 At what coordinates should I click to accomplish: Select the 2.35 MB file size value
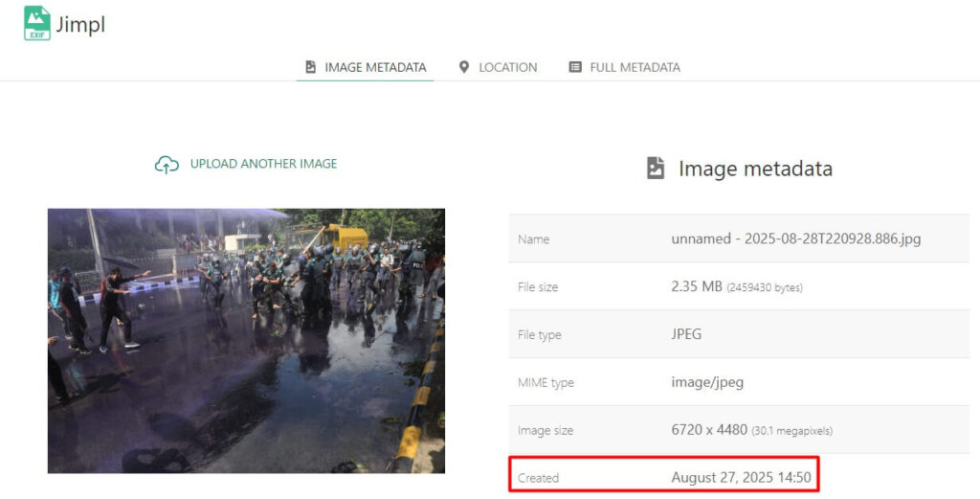(x=697, y=286)
